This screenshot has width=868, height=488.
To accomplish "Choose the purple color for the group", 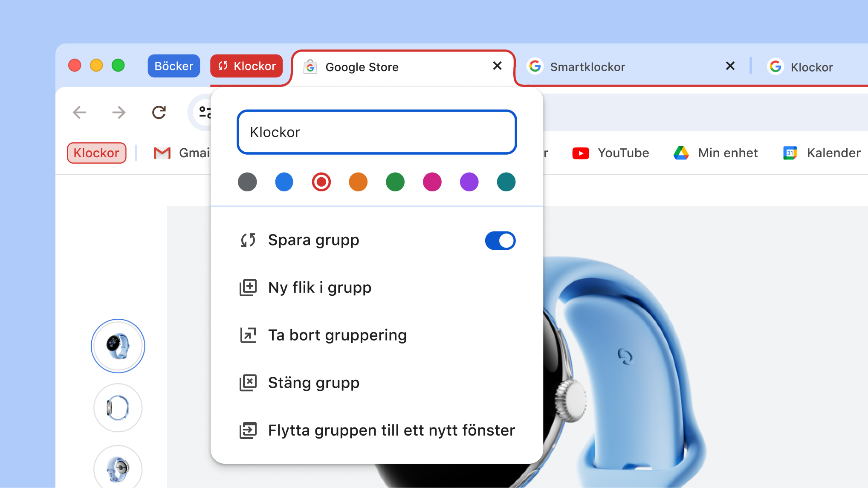I will click(469, 182).
